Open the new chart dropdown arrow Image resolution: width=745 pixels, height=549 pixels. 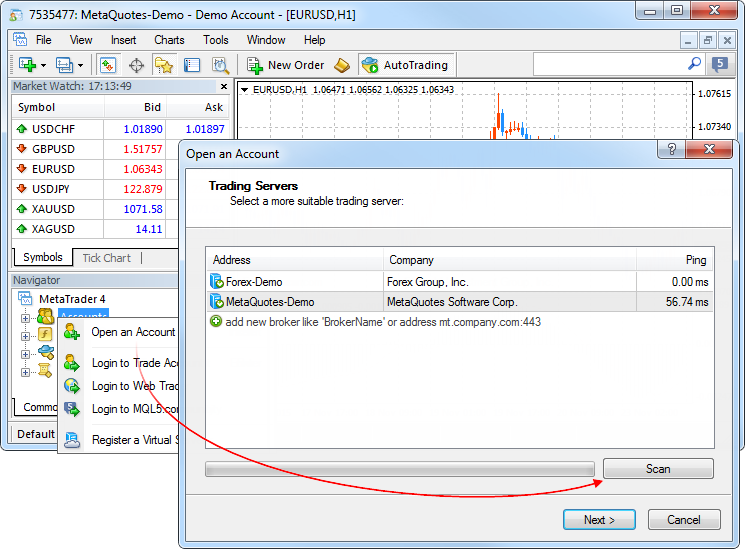42,65
